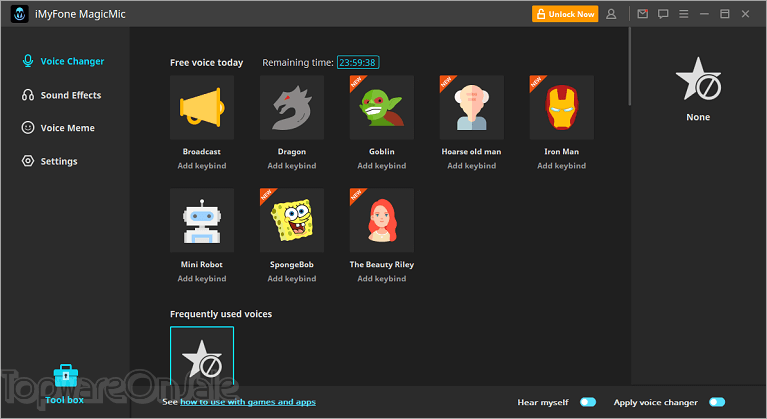Click the Unlock Now button
This screenshot has height=419, width=767.
tap(565, 14)
